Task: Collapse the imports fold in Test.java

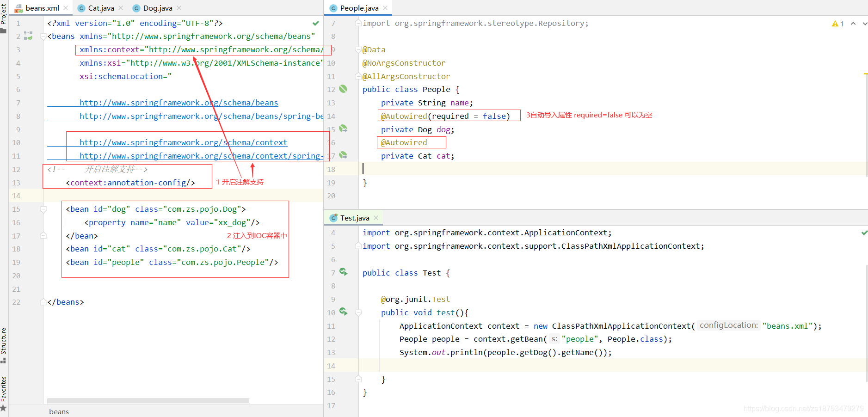Action: coord(358,246)
